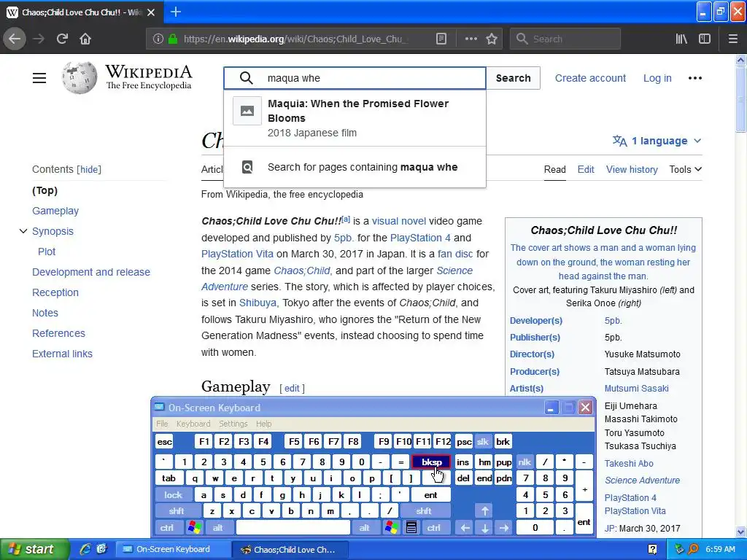Click the page vertical scrollbar thumb
Viewport: 747px width, 560px height.
click(740, 99)
